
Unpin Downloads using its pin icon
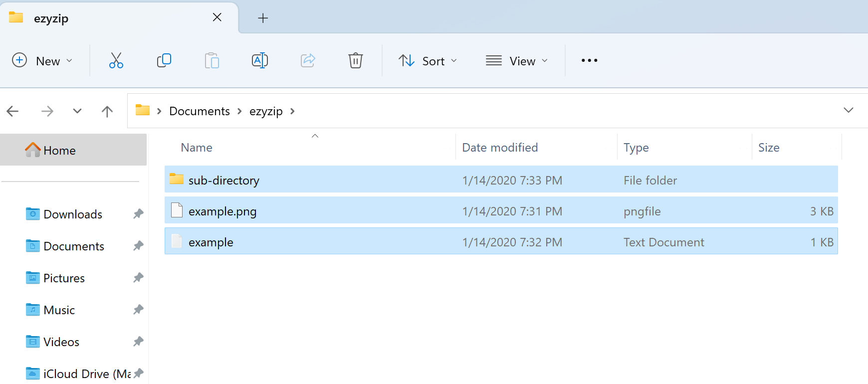coord(139,214)
